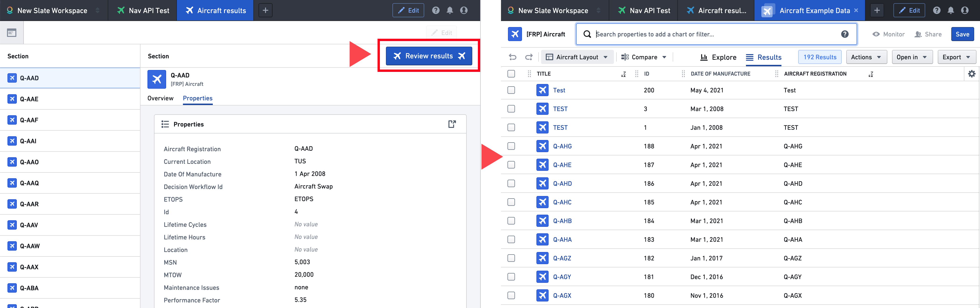Check the box for Q-AHD row
Screen dimensions: 980x308
tap(511, 183)
